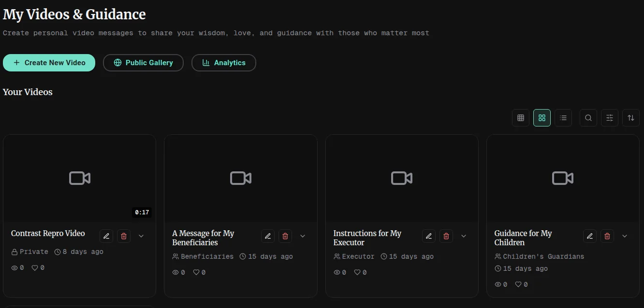Click the Contrast Repro Video title
The height and width of the screenshot is (308, 644).
tap(48, 233)
